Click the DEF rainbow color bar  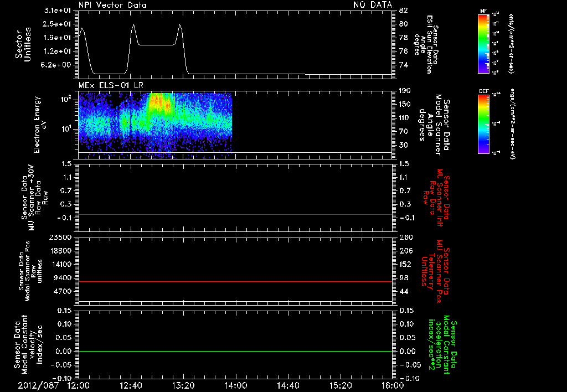click(x=483, y=124)
